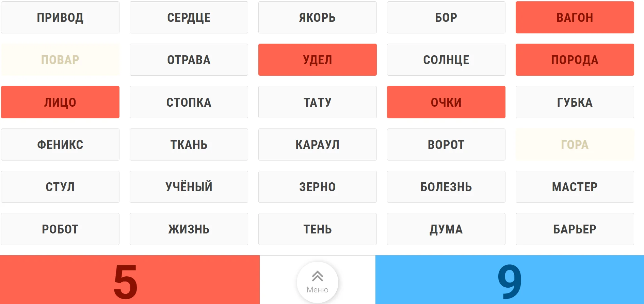The image size is (644, 304).
Task: Click the red УДЕЛ card
Action: (317, 60)
